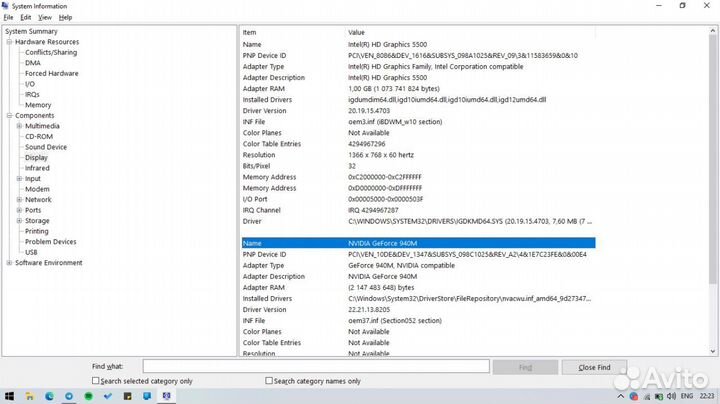Select the Resolution 1366 x 768 row
The width and height of the screenshot is (720, 404).
418,155
